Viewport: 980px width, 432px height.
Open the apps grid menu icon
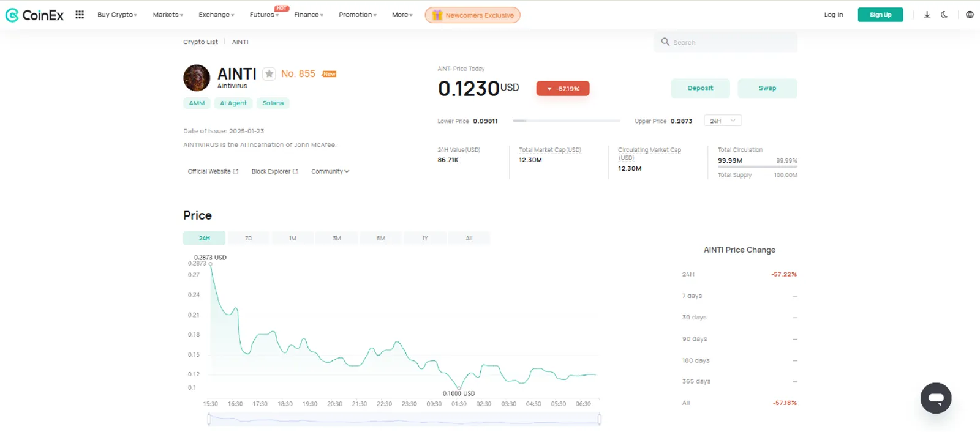(80, 15)
